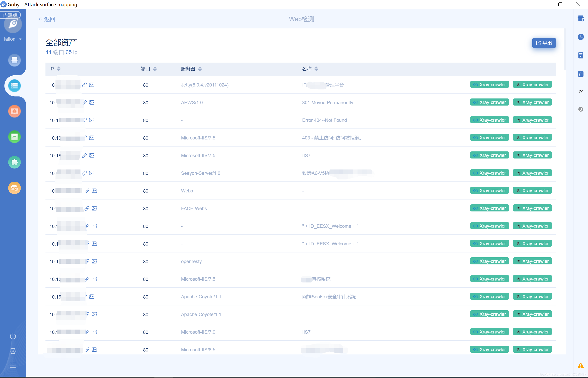Screen dimensions: 588x378
Task: Sort table by 服务器 column
Action: click(x=200, y=69)
